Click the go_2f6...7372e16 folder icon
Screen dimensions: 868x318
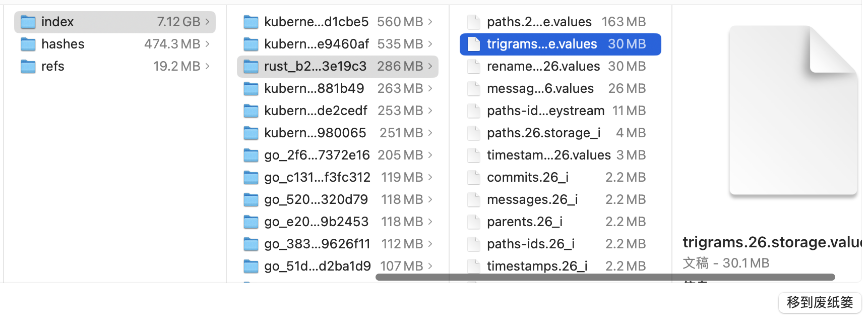point(251,155)
